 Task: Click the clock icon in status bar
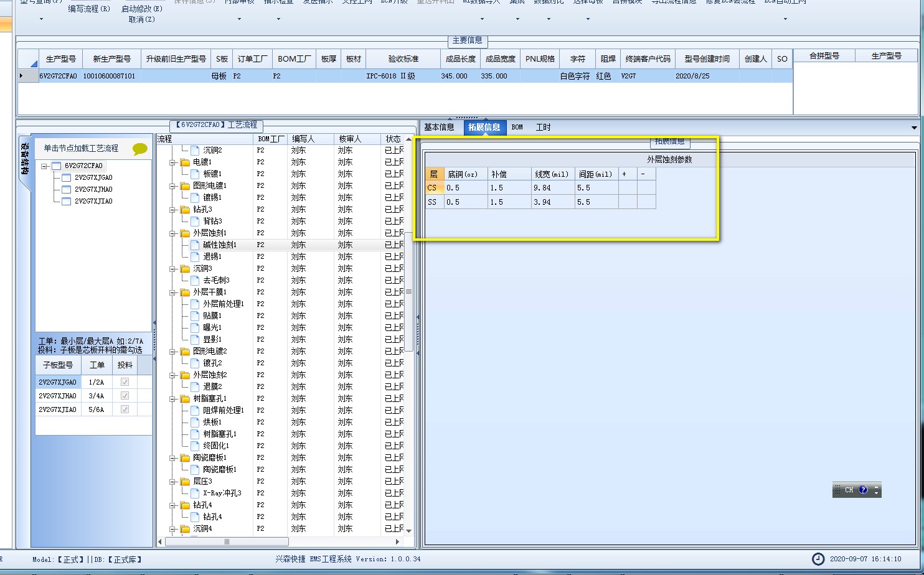click(x=818, y=559)
